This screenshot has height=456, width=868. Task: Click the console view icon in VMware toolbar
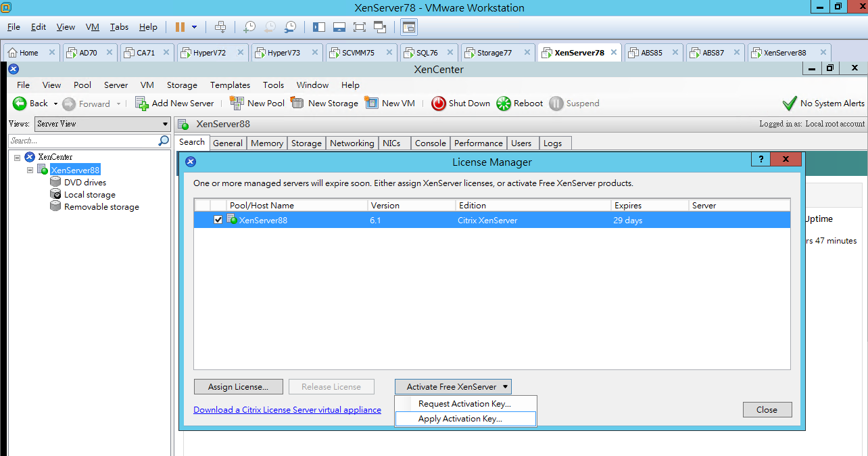pos(409,27)
